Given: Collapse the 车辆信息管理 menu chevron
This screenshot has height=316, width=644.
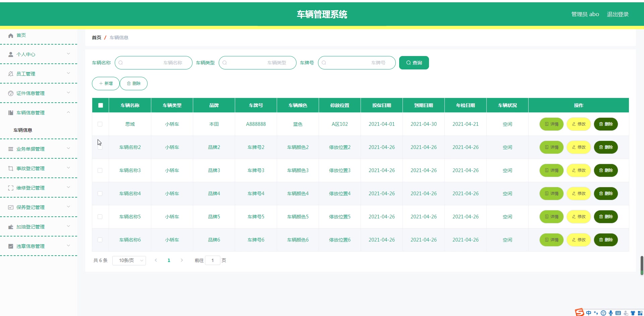Looking at the screenshot, I should 68,112.
